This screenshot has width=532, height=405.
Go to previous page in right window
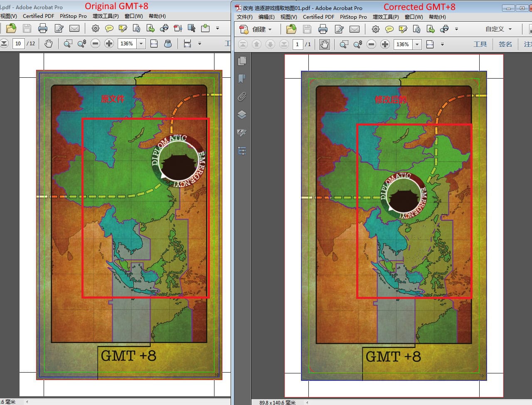(x=257, y=44)
